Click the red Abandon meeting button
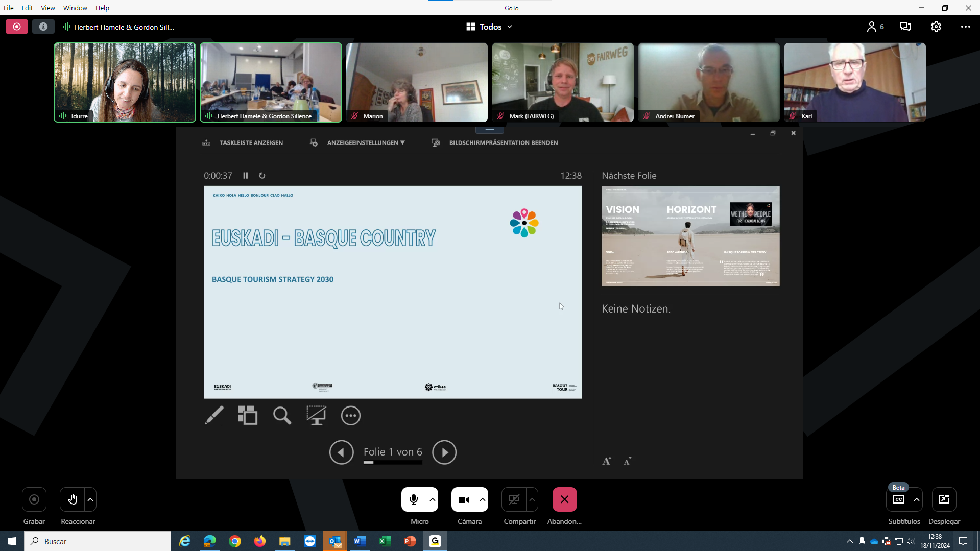 click(x=564, y=499)
